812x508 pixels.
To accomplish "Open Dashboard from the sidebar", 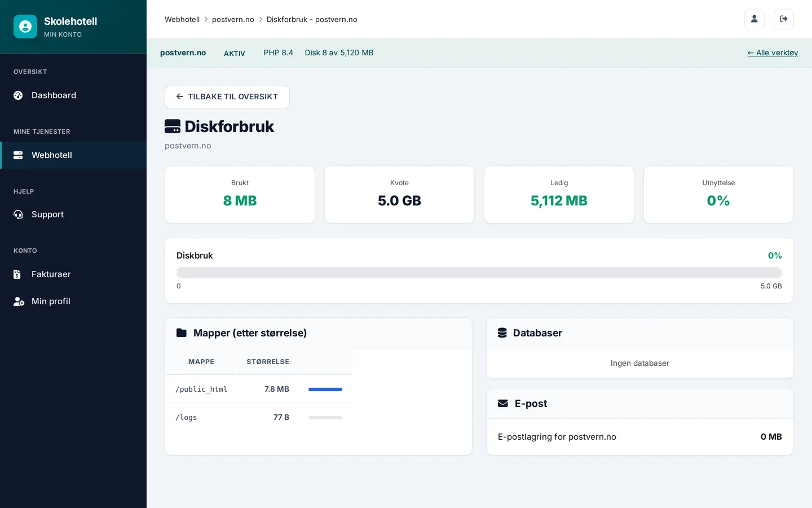I will tap(73, 95).
